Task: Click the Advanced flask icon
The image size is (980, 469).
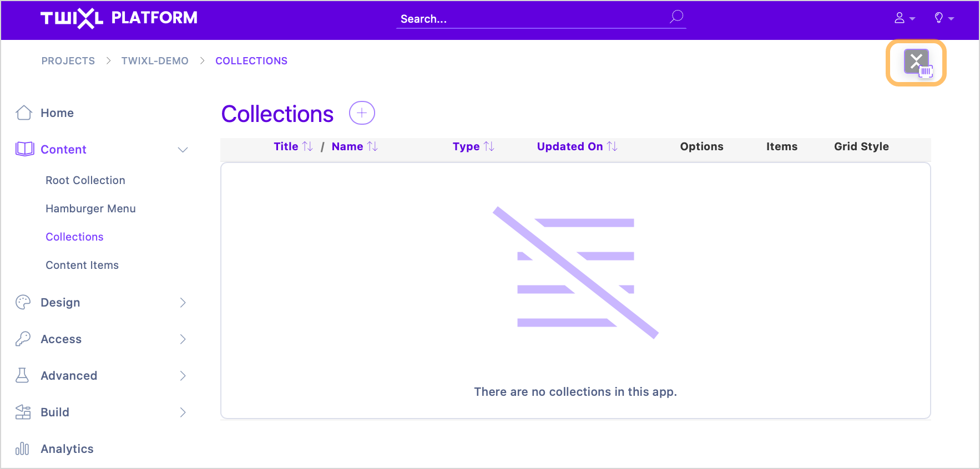Action: click(x=22, y=375)
